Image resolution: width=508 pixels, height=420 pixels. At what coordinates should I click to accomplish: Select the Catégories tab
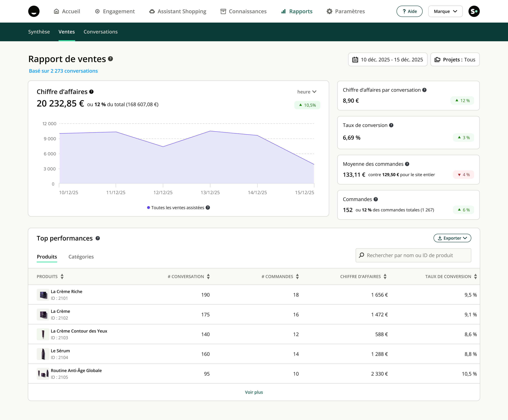(x=81, y=257)
